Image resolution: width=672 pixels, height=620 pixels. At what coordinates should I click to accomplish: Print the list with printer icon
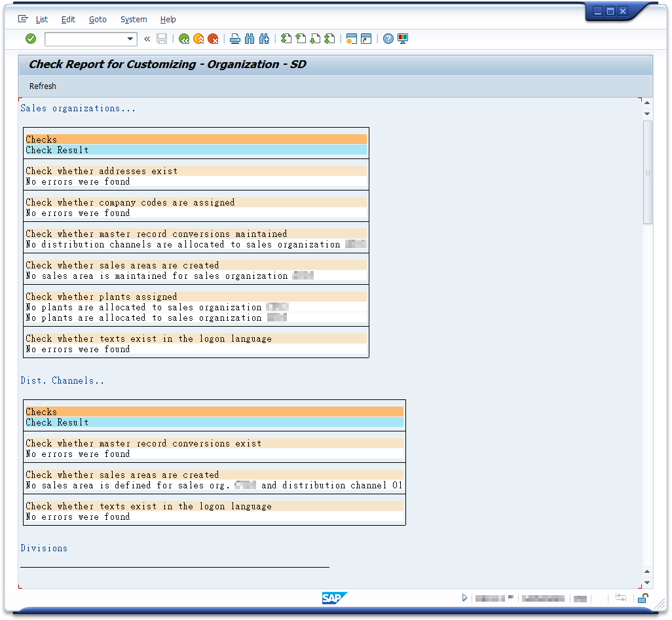tap(235, 39)
